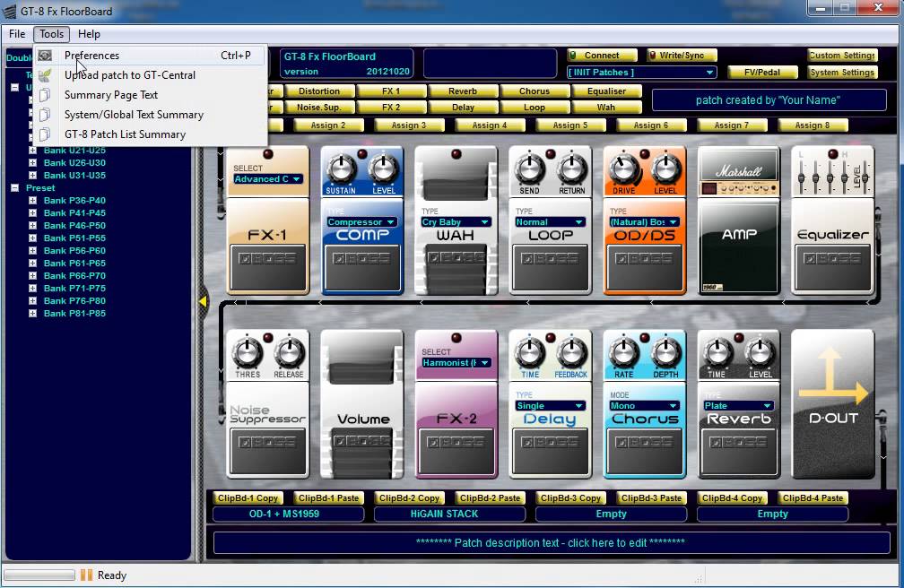The height and width of the screenshot is (588, 904).
Task: Click the D-OUT output block
Action: click(x=833, y=404)
